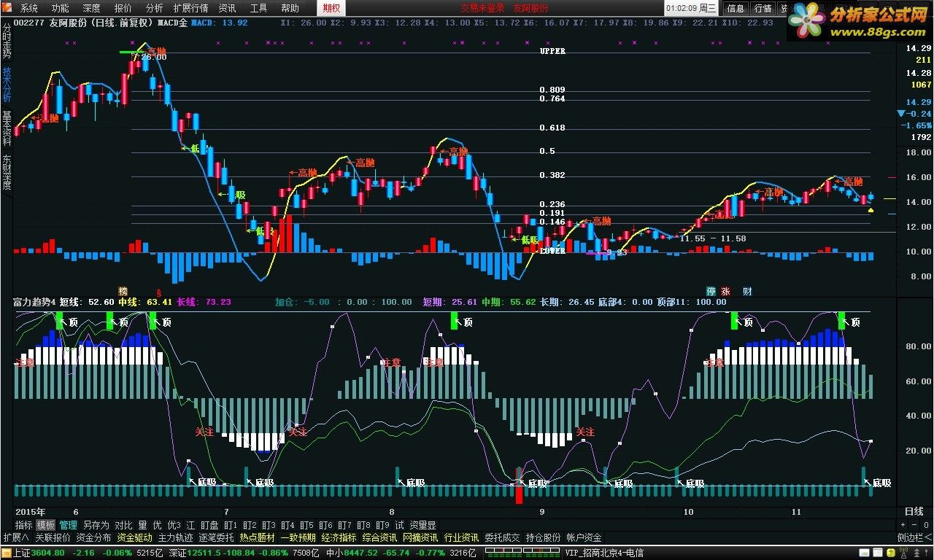Select the 量 indicator template
The height and width of the screenshot is (560, 934).
pos(142,525)
